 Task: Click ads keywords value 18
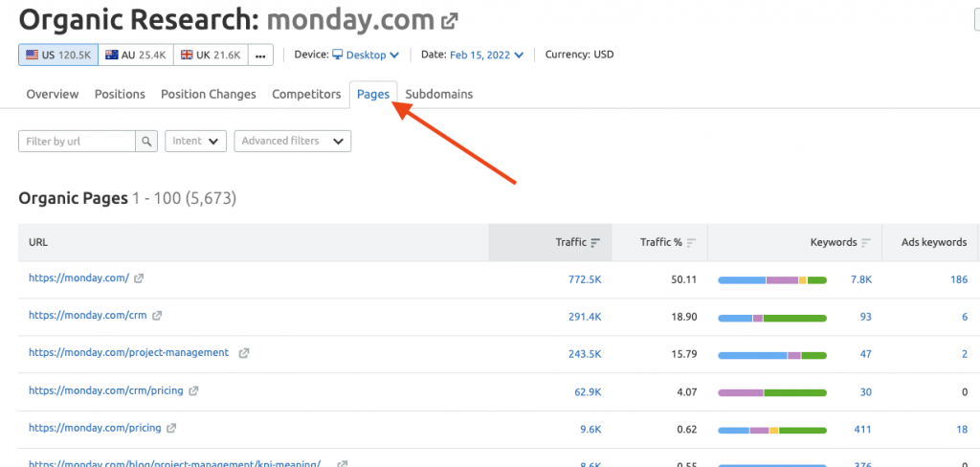(963, 430)
